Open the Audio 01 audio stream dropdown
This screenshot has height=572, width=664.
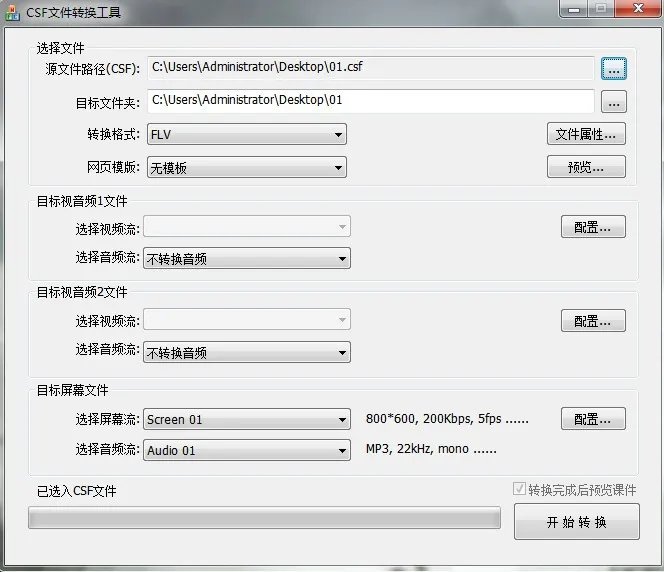[x=247, y=450]
